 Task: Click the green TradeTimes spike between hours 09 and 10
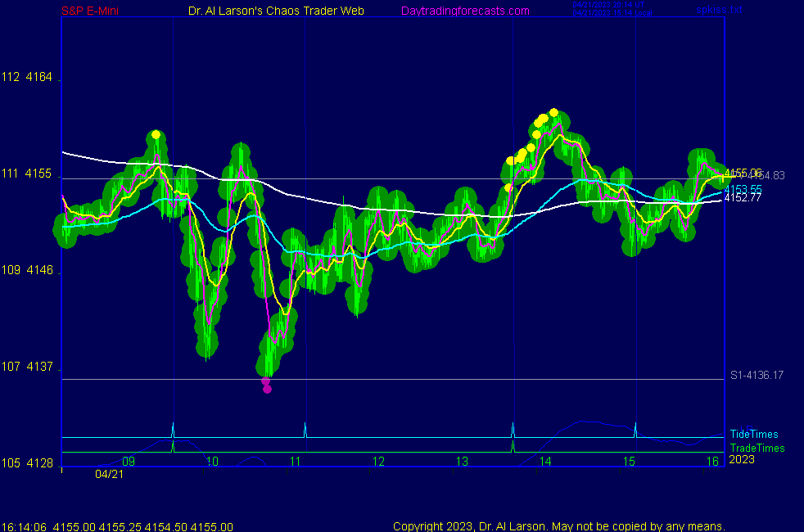coord(173,446)
